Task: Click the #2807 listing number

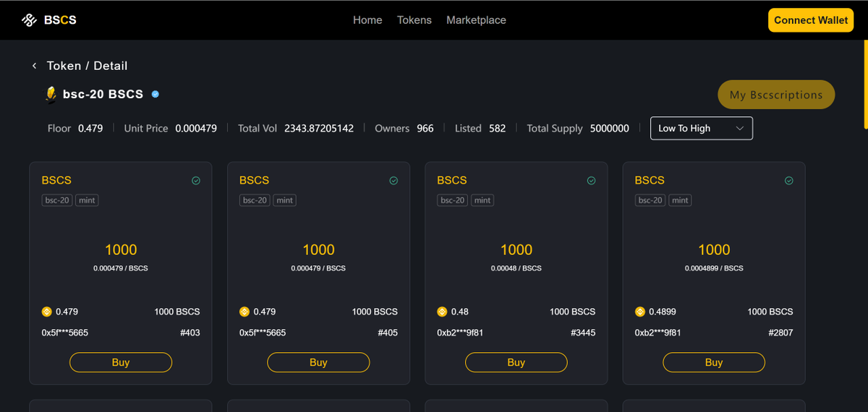Action: 780,333
